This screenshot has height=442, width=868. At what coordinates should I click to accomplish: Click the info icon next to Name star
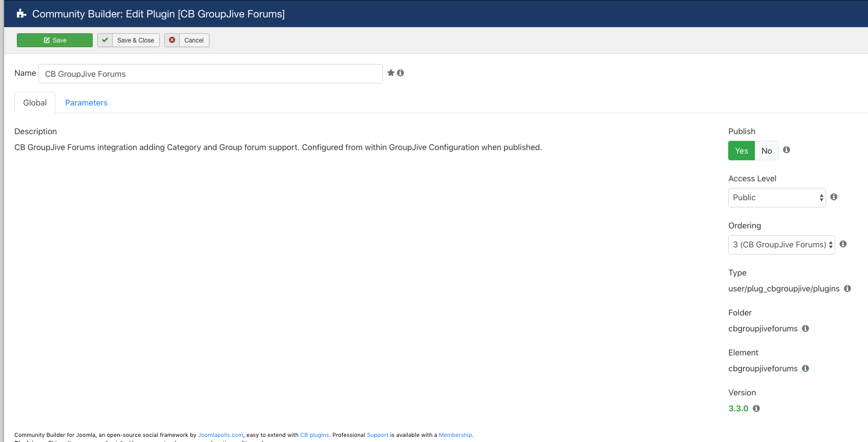(400, 73)
